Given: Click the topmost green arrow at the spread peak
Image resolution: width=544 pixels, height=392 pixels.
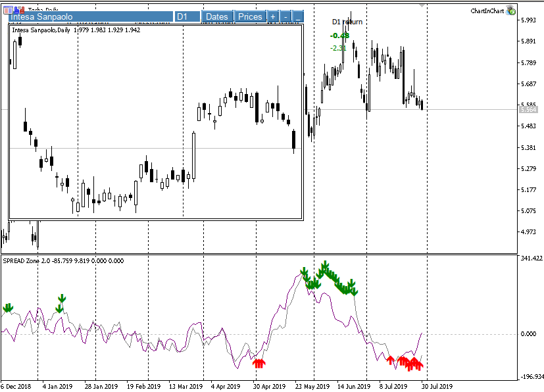Looking at the screenshot, I should [324, 266].
